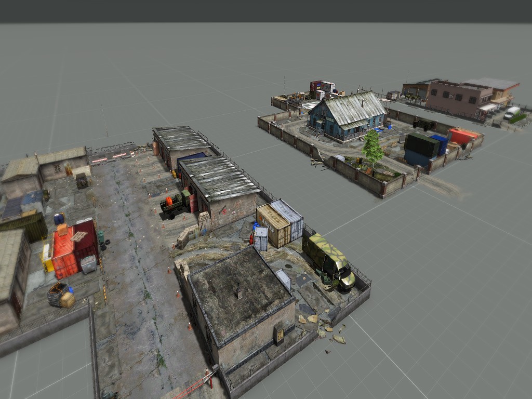Select the blue wooden house
Screen dimensions: 532x399
coord(347,116)
